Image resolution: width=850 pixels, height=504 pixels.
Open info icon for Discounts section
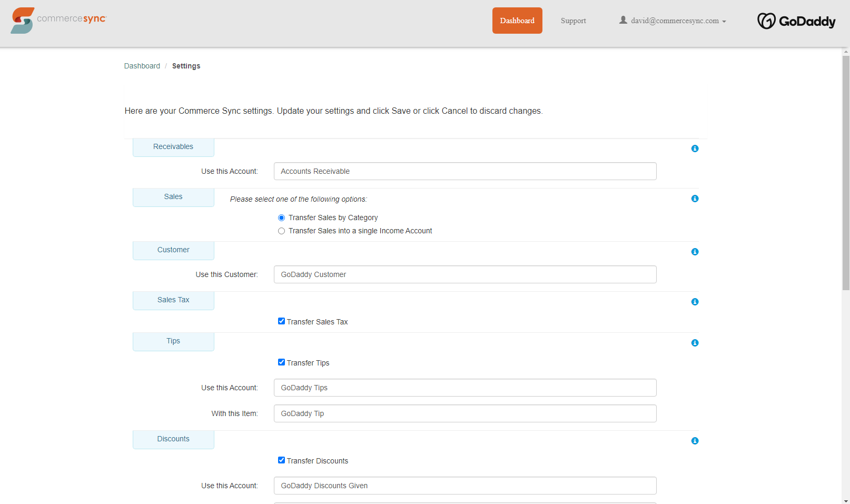click(x=695, y=441)
